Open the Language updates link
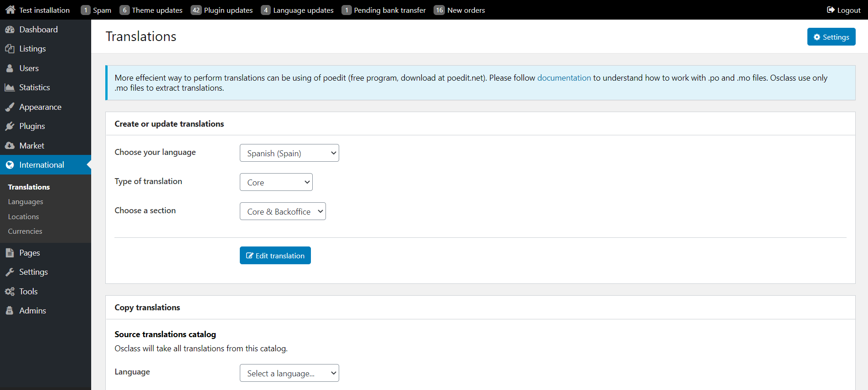This screenshot has height=390, width=868. (303, 10)
